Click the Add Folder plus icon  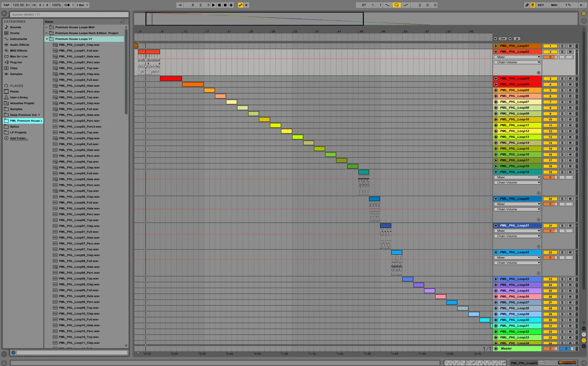(6, 138)
